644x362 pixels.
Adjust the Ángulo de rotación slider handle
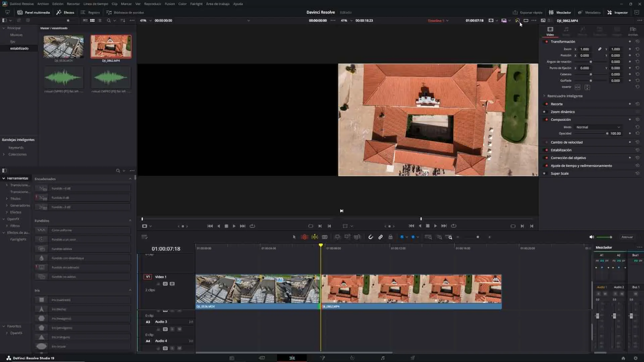click(x=591, y=62)
